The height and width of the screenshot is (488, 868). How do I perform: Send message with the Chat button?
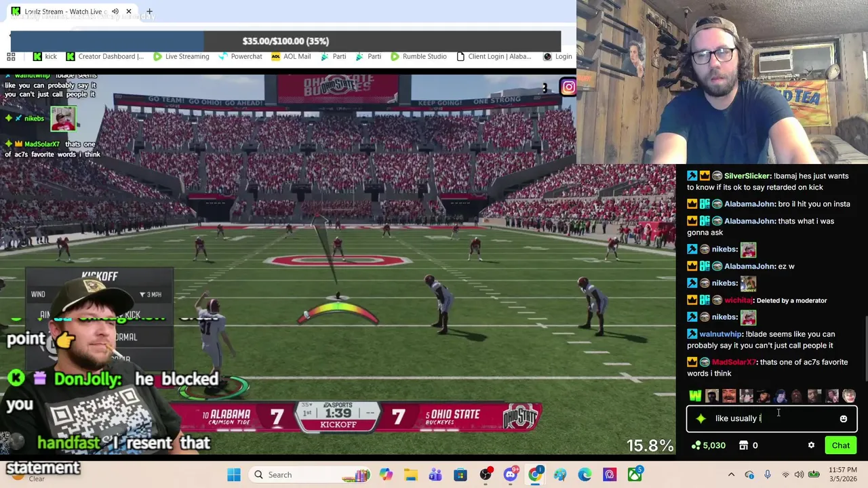pos(841,445)
